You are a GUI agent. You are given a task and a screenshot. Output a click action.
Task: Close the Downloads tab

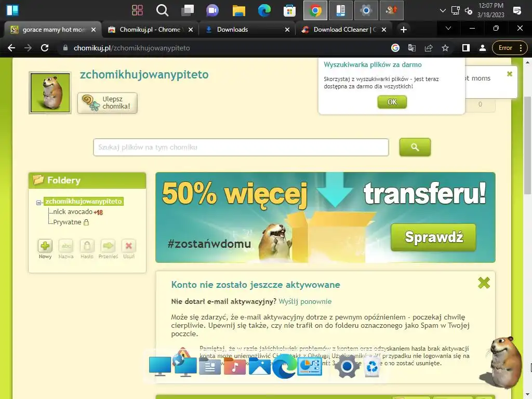click(287, 30)
